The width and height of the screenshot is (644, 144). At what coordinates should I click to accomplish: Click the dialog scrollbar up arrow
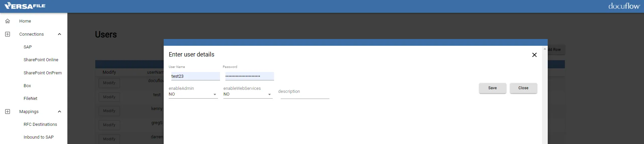click(545, 49)
